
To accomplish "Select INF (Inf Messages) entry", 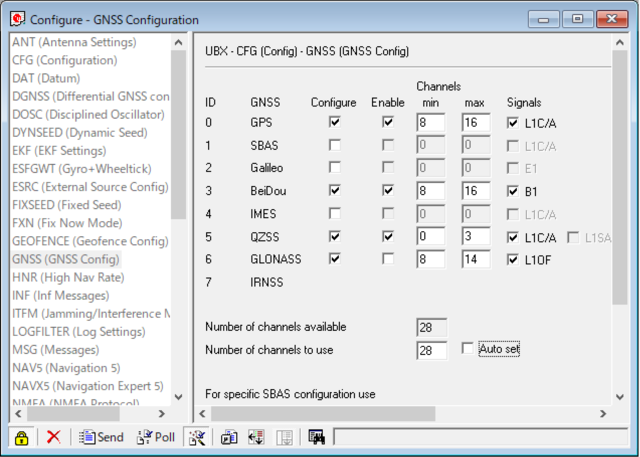I will click(61, 295).
